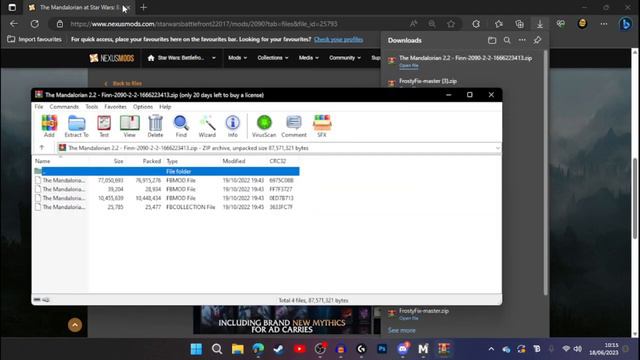This screenshot has width=640, height=360.
Task: Launch the Wizard wand tool
Action: 207,126
